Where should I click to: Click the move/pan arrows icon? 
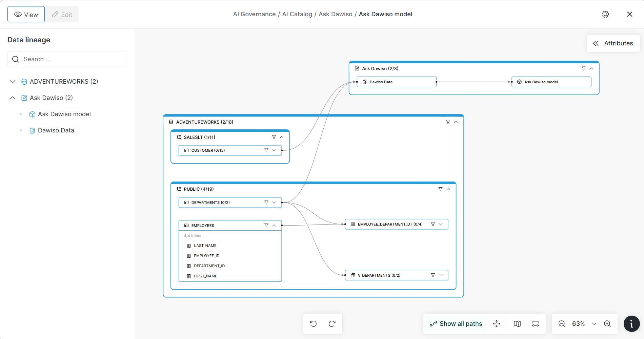[497, 324]
